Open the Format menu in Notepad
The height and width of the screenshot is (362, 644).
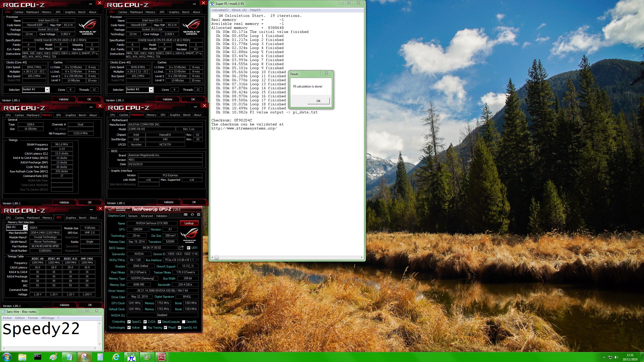pyautogui.click(x=33, y=318)
